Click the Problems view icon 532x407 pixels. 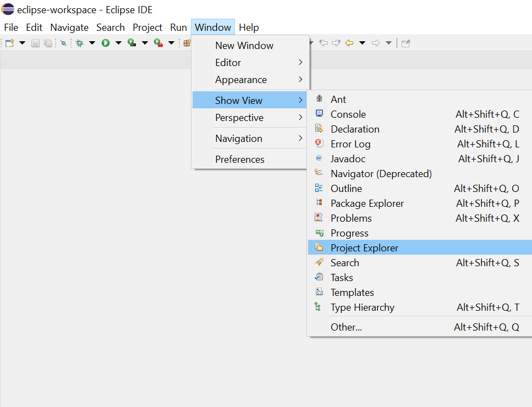pyautogui.click(x=319, y=217)
